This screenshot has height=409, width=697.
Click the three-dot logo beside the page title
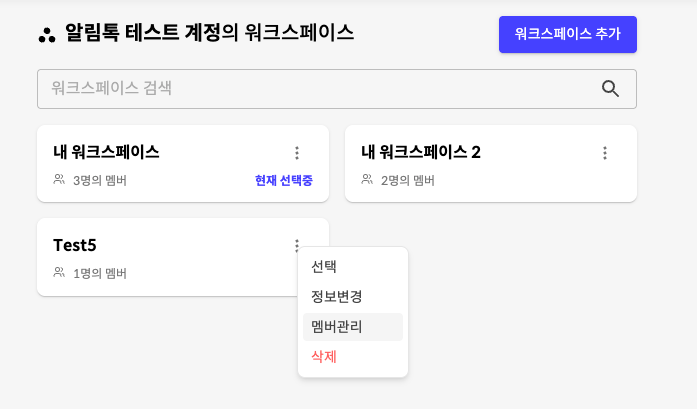pyautogui.click(x=47, y=35)
